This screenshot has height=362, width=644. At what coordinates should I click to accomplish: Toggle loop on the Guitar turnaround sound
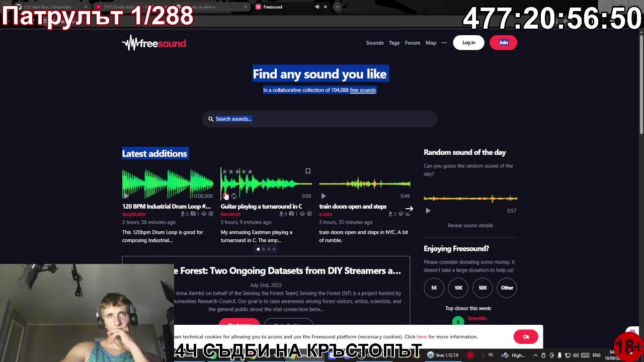(234, 196)
